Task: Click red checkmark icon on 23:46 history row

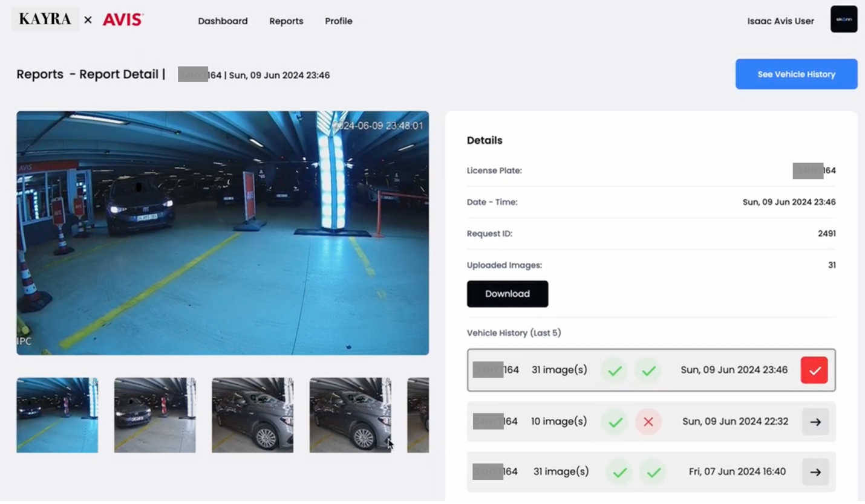Action: 814,370
